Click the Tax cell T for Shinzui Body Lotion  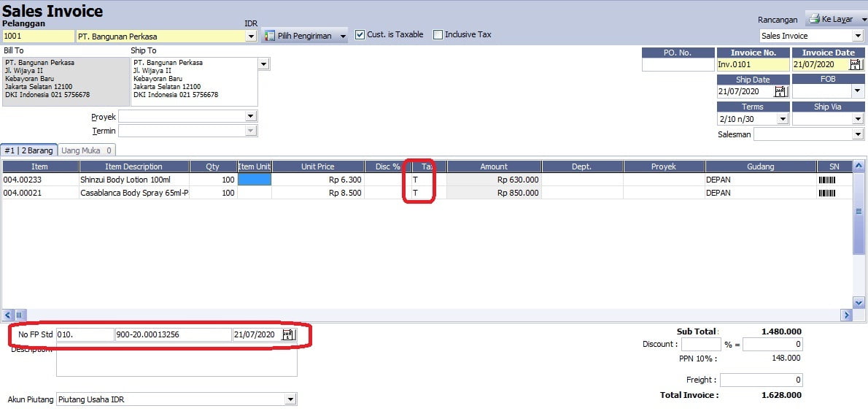[427, 180]
